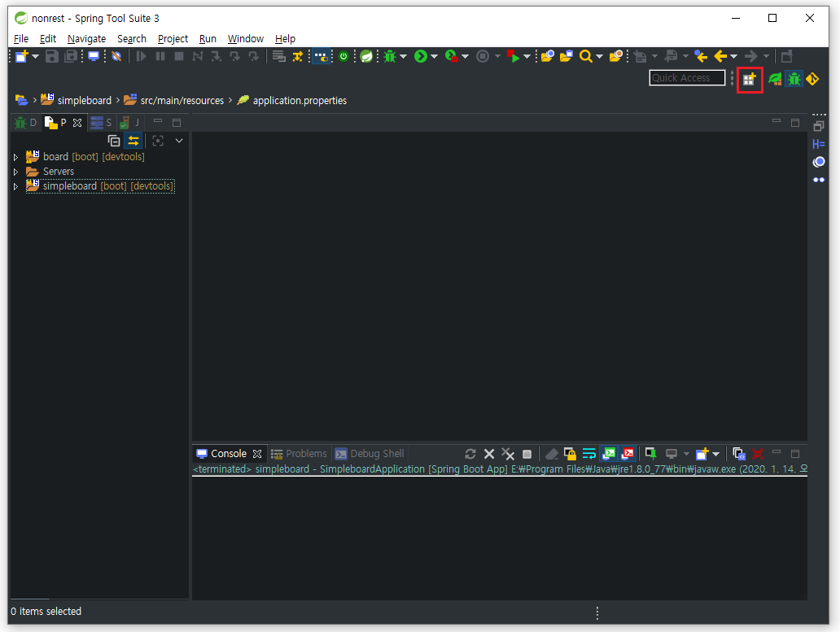The image size is (840, 632).
Task: Click application.properties in the breadcrumb bar
Action: tap(295, 100)
